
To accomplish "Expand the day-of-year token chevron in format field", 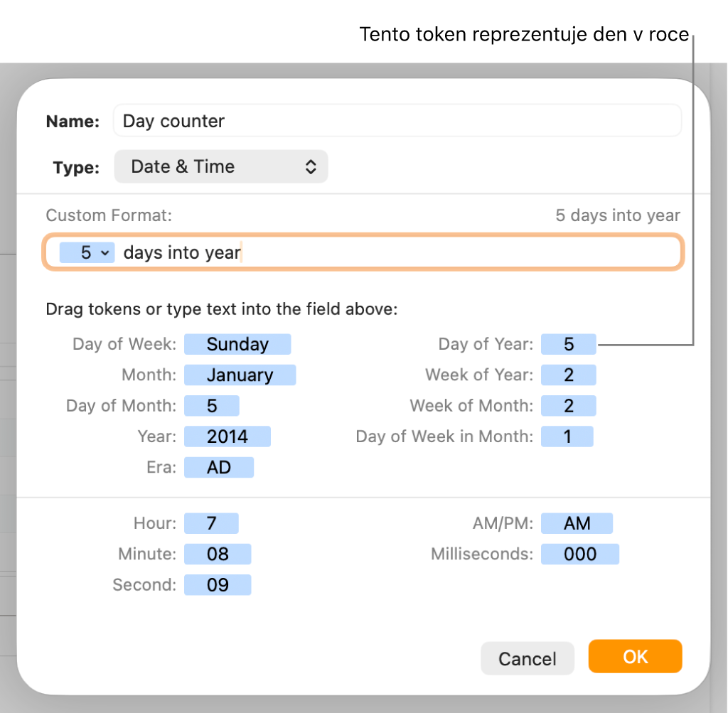I will point(105,253).
